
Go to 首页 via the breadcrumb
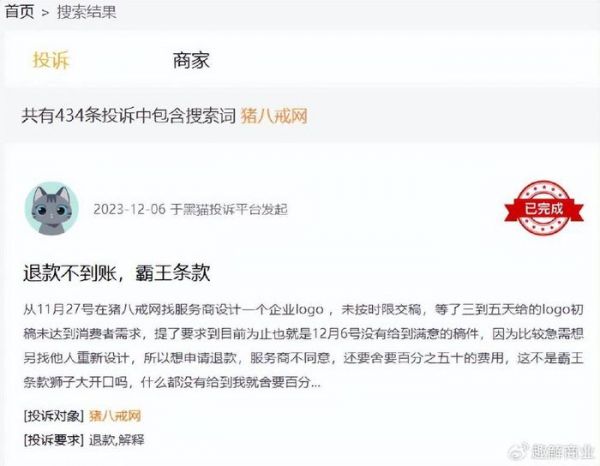19,12
